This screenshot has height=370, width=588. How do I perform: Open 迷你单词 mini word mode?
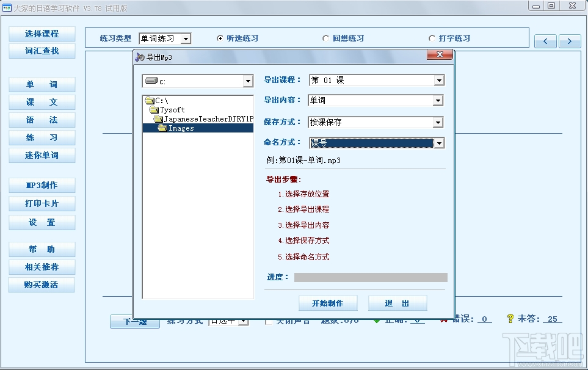(42, 155)
